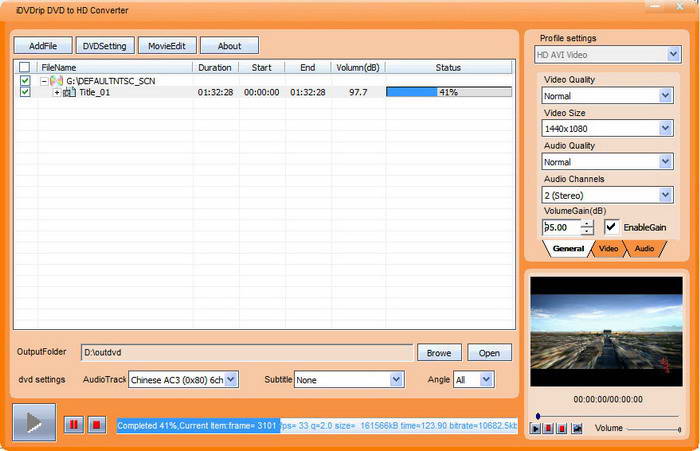The image size is (700, 451).
Task: Click the Duration column header
Action: pos(215,67)
